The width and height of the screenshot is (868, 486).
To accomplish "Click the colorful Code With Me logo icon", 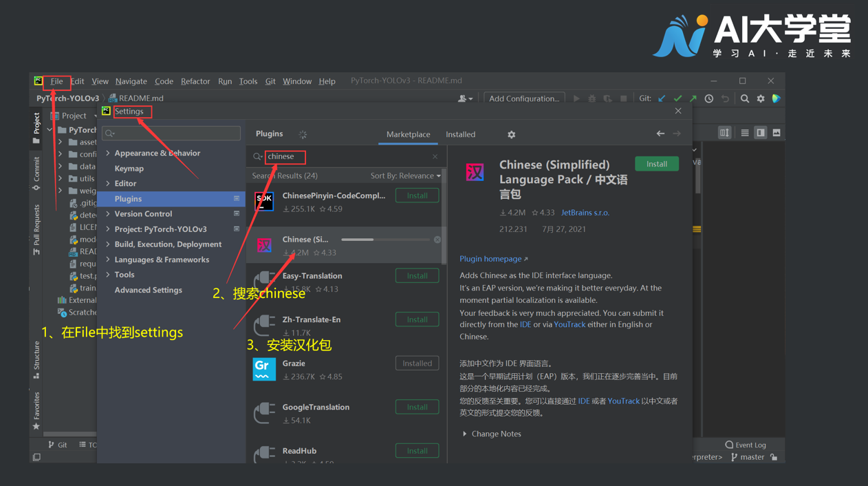I will click(777, 98).
